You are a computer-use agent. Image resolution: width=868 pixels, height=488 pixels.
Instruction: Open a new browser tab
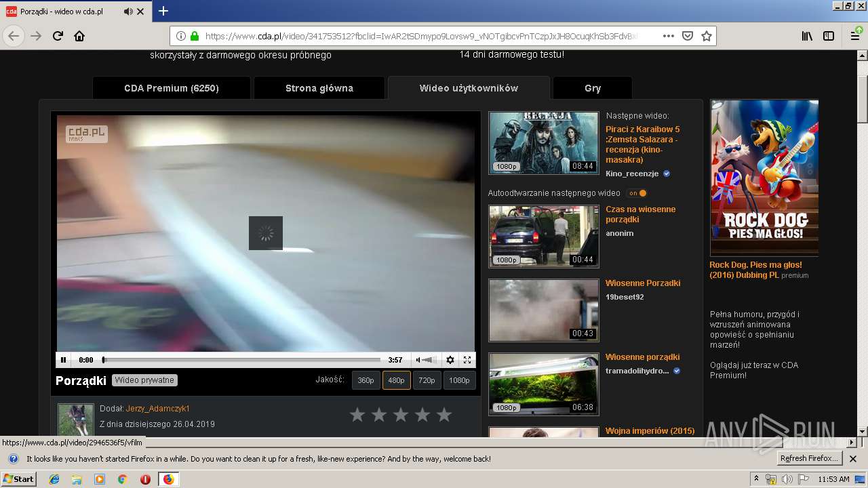[x=163, y=11]
